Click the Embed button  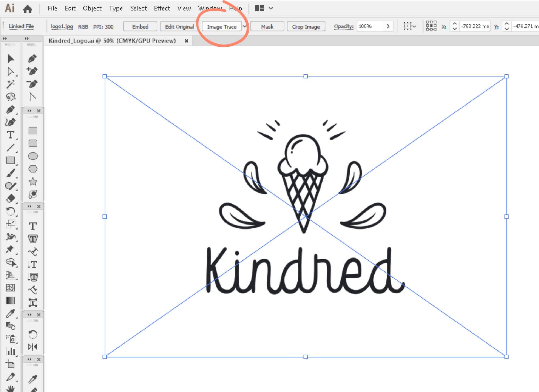point(140,26)
